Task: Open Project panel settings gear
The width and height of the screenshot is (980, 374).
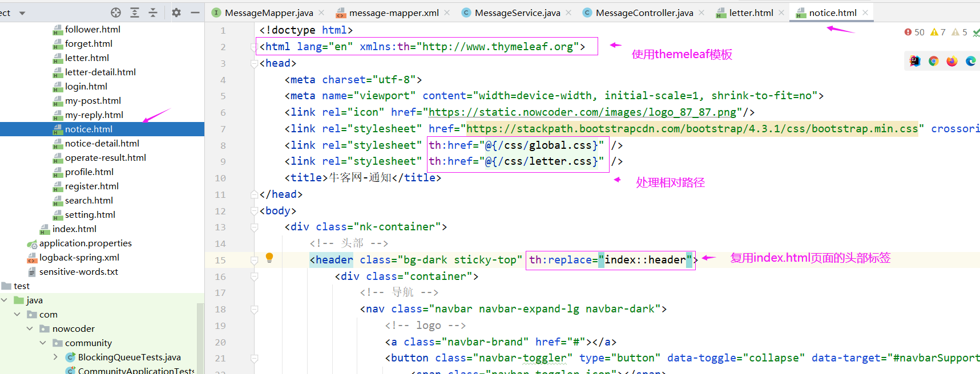Action: tap(176, 13)
